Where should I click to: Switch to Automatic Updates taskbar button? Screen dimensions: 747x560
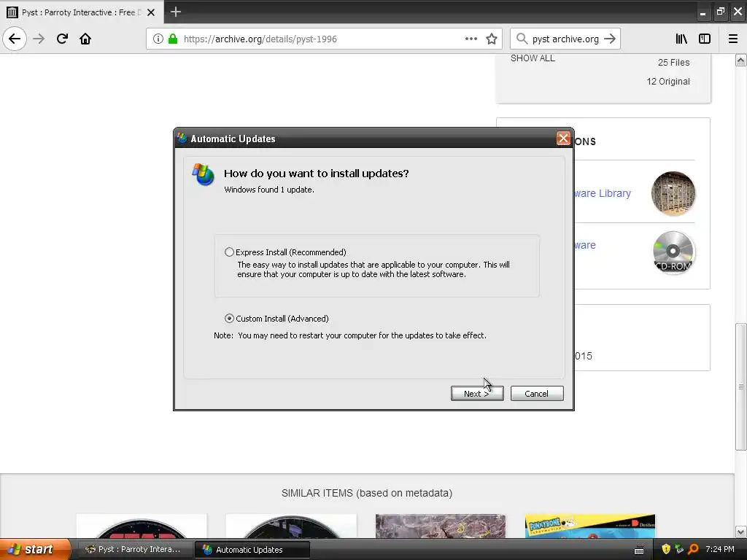click(252, 550)
